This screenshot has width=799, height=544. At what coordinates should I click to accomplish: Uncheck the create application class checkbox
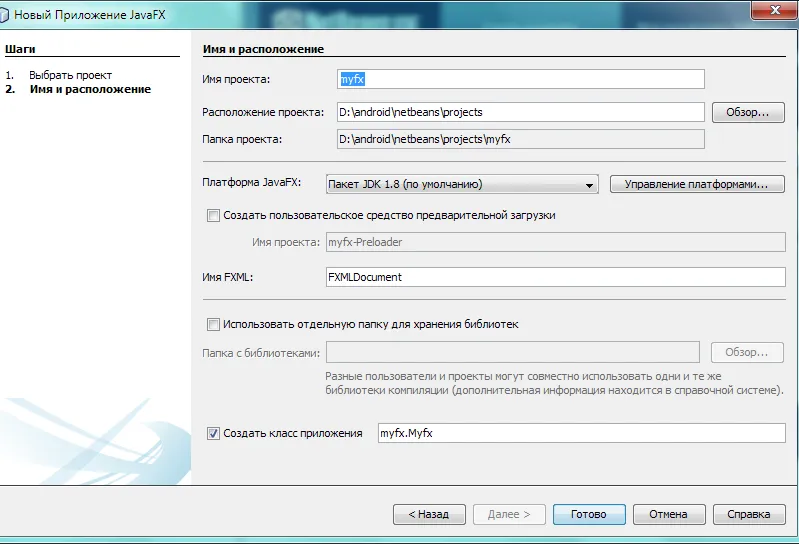click(x=213, y=433)
